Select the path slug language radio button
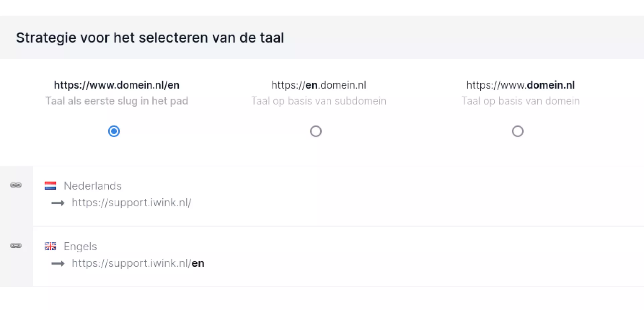The height and width of the screenshot is (310, 644). click(x=114, y=131)
